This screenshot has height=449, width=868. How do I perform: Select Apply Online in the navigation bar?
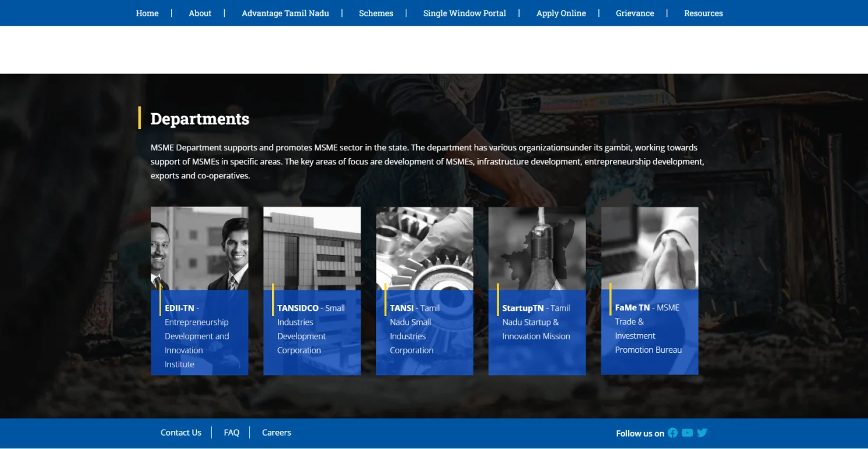click(561, 13)
